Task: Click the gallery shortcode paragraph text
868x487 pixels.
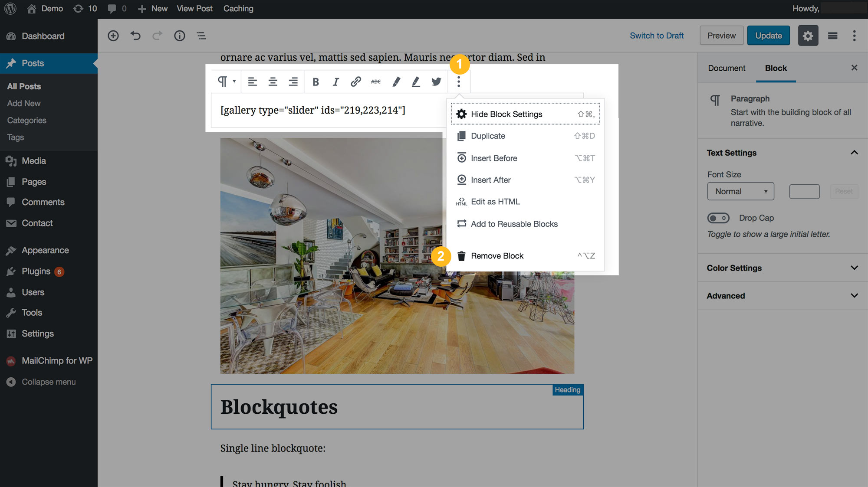Action: click(312, 110)
